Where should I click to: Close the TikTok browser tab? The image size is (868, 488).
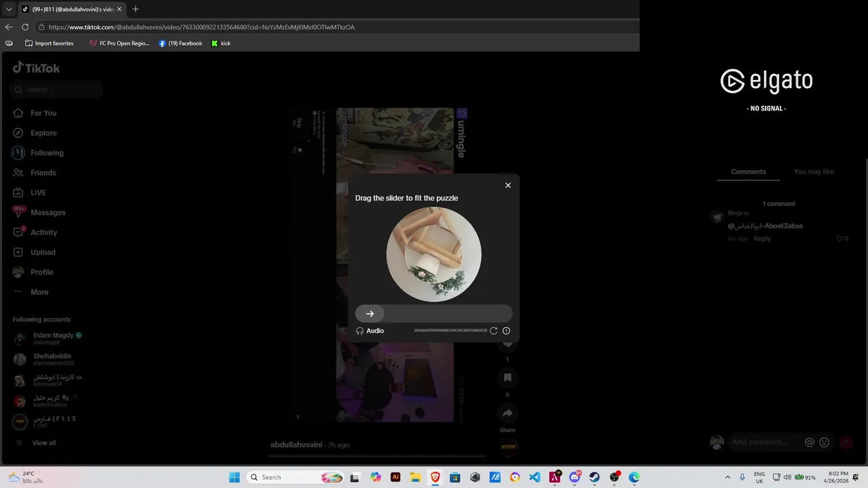(119, 9)
